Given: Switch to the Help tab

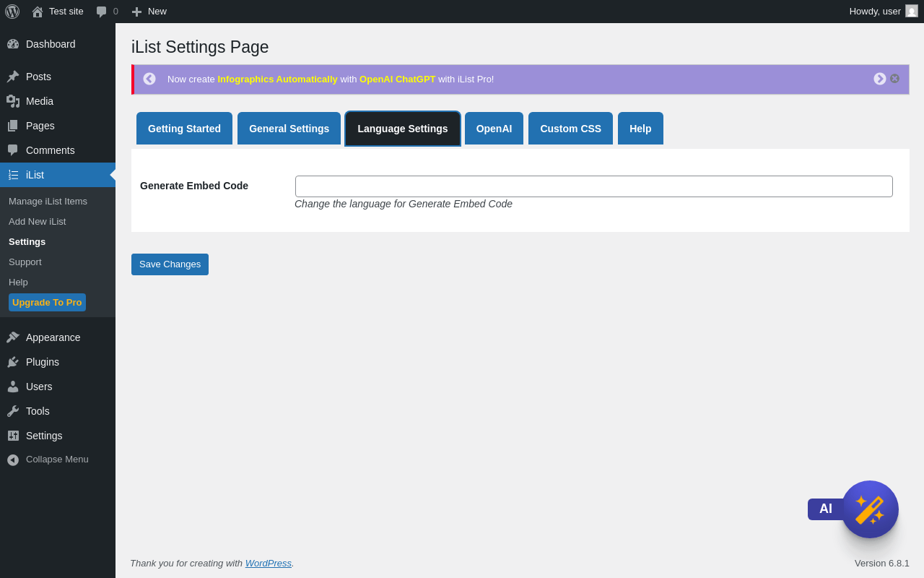Looking at the screenshot, I should pos(640,129).
